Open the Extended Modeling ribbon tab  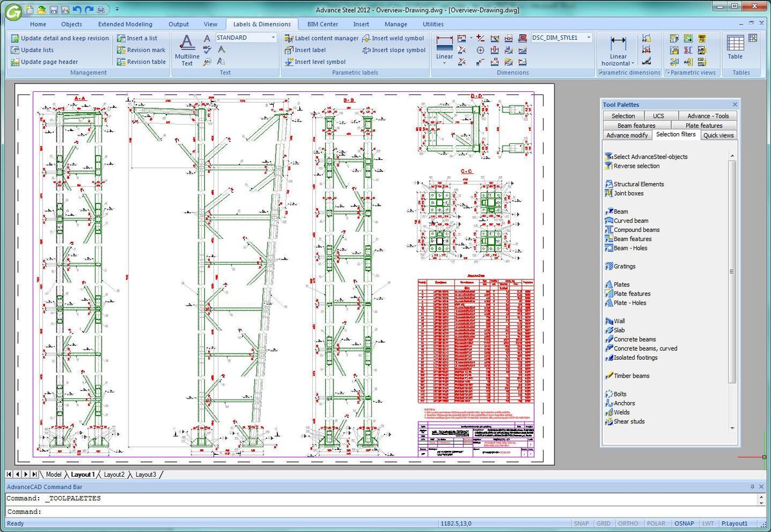coord(125,24)
